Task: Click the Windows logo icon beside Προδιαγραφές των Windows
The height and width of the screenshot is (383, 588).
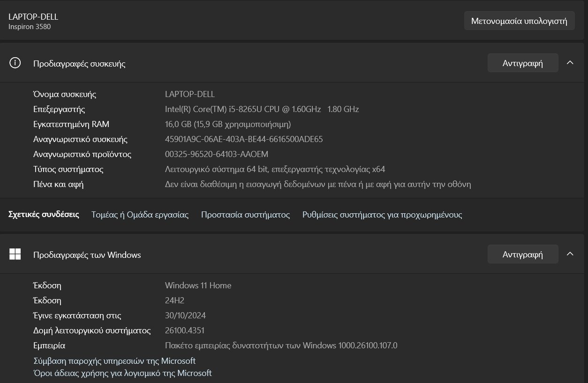Action: [15, 254]
